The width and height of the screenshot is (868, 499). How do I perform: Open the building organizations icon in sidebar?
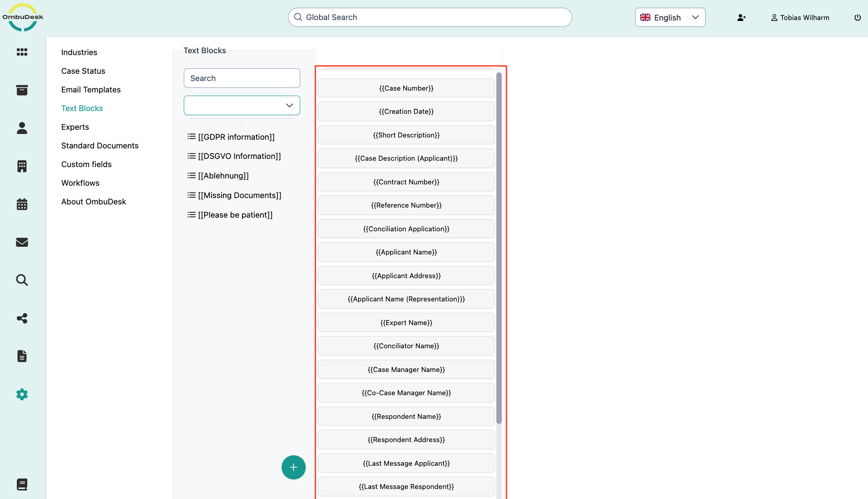[x=22, y=166]
